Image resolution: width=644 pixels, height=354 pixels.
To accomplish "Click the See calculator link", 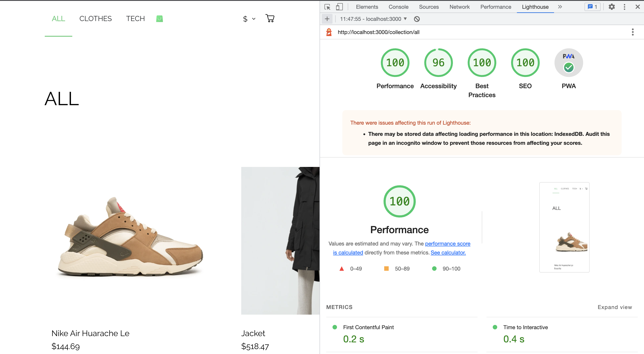I will tap(448, 252).
